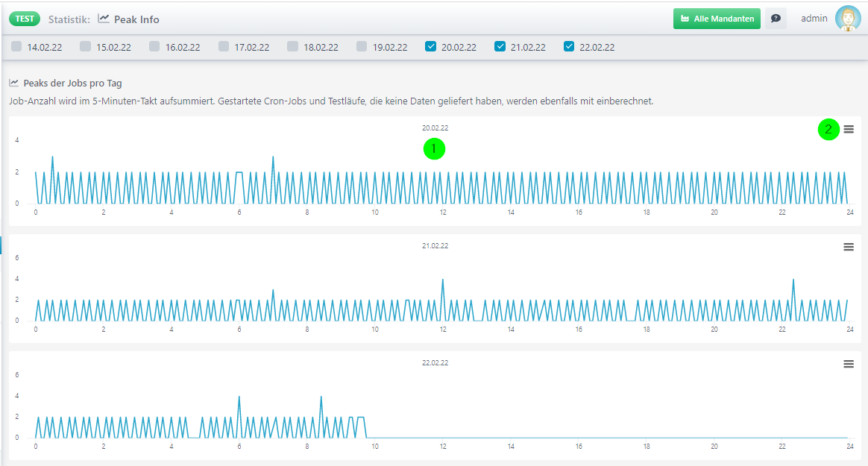This screenshot has width=868, height=466.
Task: Click the 21.02.22 chart title
Action: click(435, 246)
